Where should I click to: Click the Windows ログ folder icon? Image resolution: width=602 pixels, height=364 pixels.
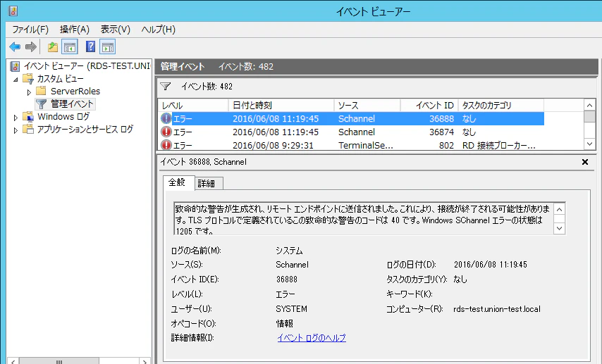(x=28, y=116)
